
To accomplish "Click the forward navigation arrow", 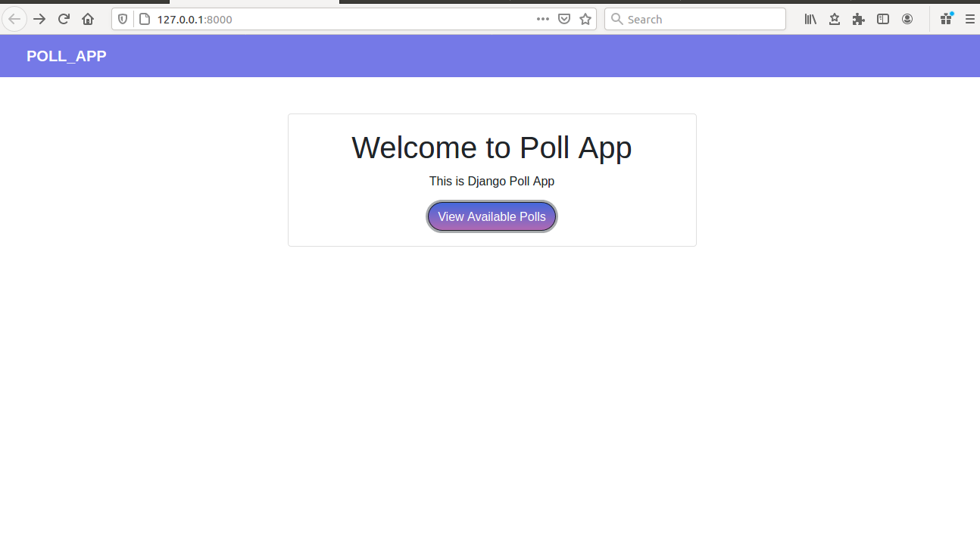I will coord(39,19).
